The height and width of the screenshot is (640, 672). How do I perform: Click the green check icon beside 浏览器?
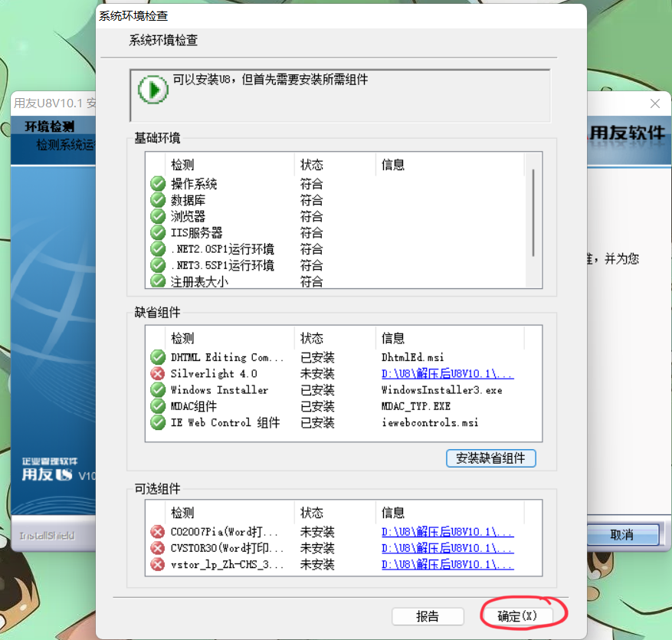pyautogui.click(x=158, y=216)
